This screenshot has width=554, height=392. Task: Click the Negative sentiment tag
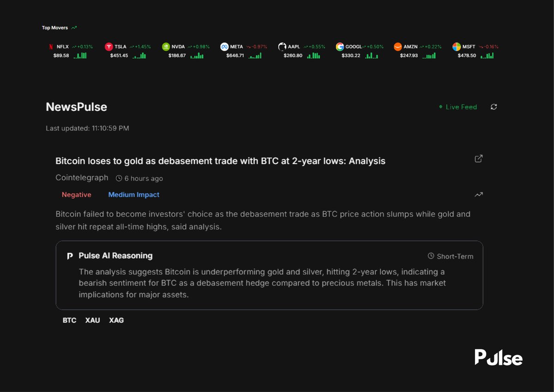click(x=77, y=195)
